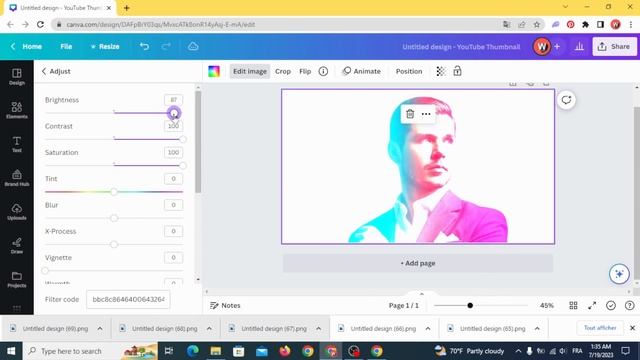Bookmark this page with the star icon
Viewport: 640px width, 360px height.
click(537, 24)
